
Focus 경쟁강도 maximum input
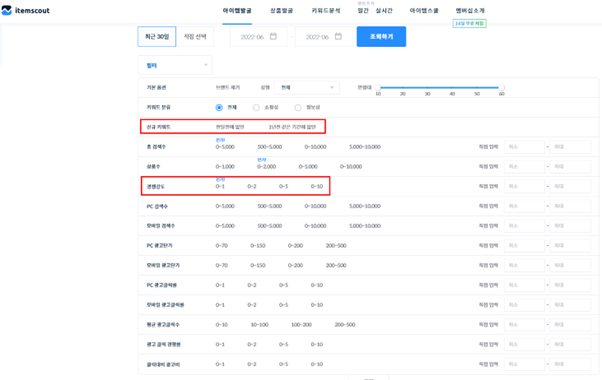[571, 186]
